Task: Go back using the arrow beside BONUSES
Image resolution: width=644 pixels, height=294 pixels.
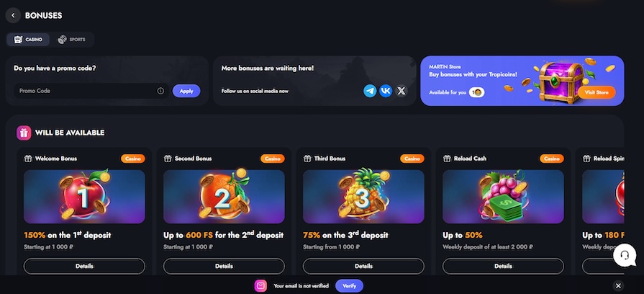Action: [13, 16]
